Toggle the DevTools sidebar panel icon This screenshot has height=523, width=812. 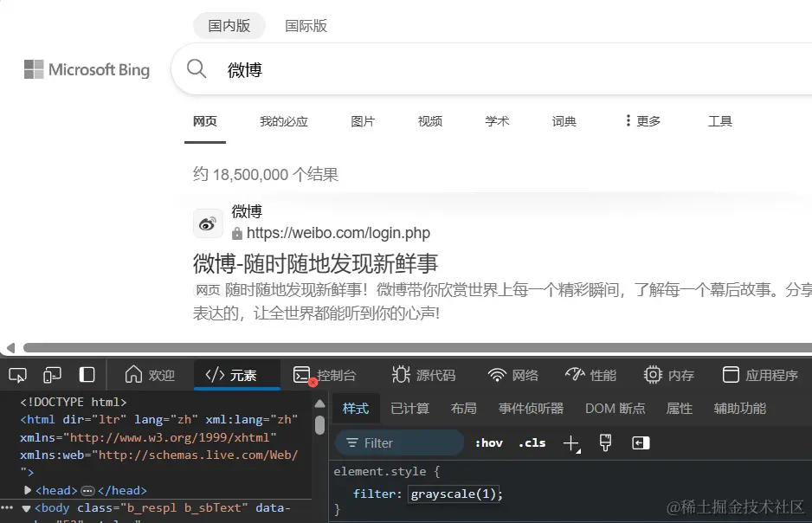[x=87, y=374]
